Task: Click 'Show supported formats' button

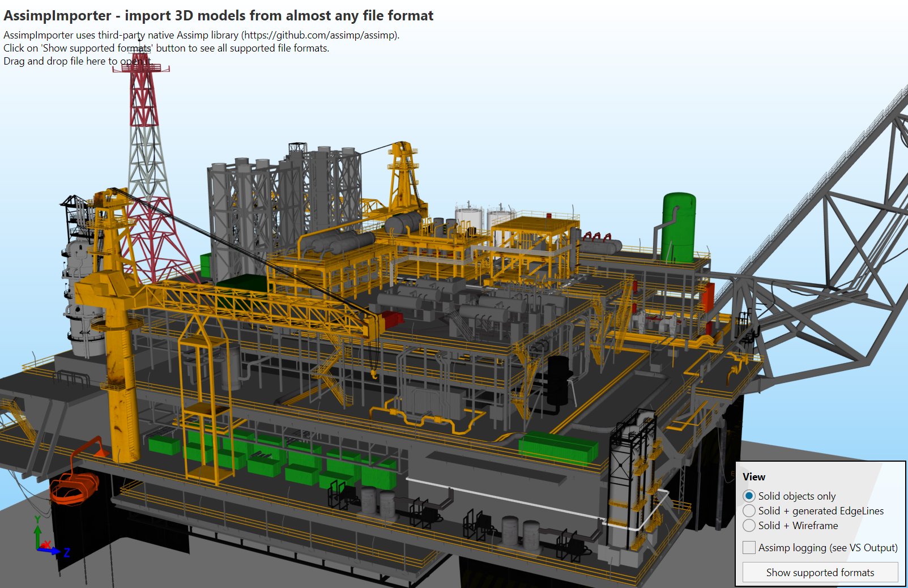Action: coord(820,572)
